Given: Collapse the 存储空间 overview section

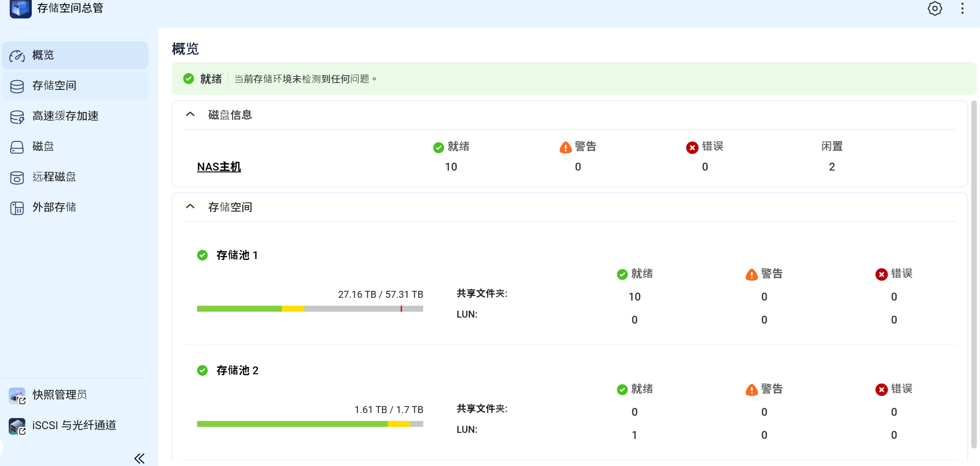Looking at the screenshot, I should click(190, 206).
